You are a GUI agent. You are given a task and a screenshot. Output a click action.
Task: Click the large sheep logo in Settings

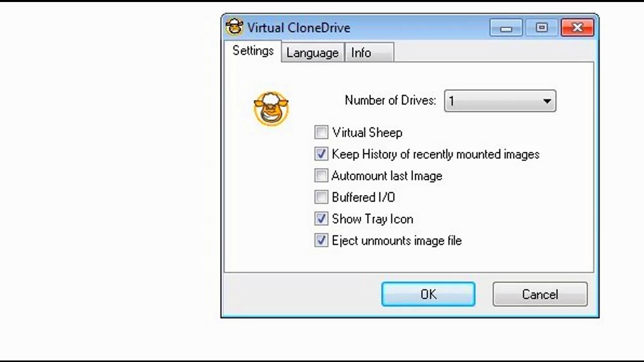tap(271, 108)
